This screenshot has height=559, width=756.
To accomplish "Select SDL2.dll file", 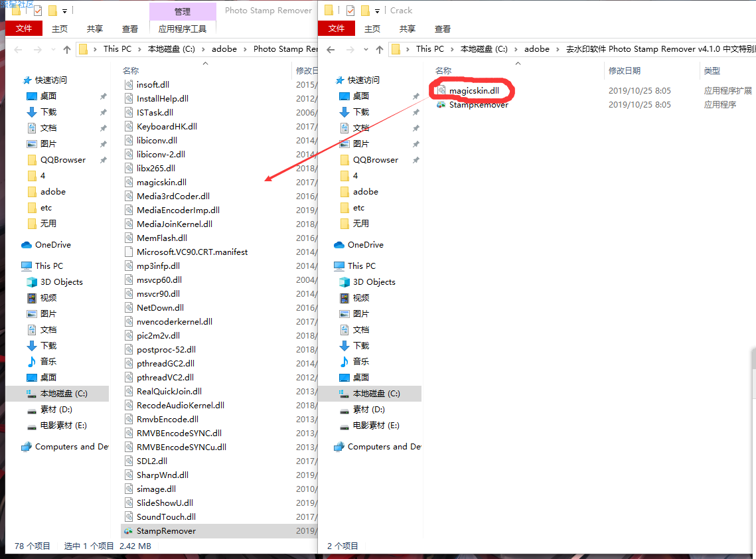I will [x=151, y=461].
